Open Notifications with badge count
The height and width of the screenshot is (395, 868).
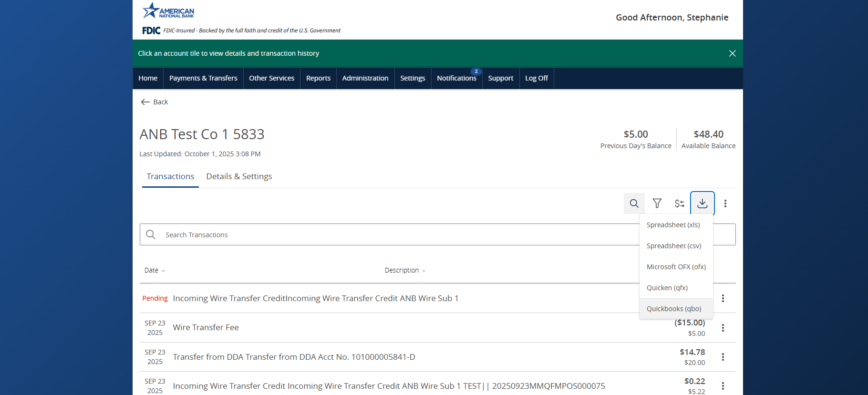[x=456, y=78]
